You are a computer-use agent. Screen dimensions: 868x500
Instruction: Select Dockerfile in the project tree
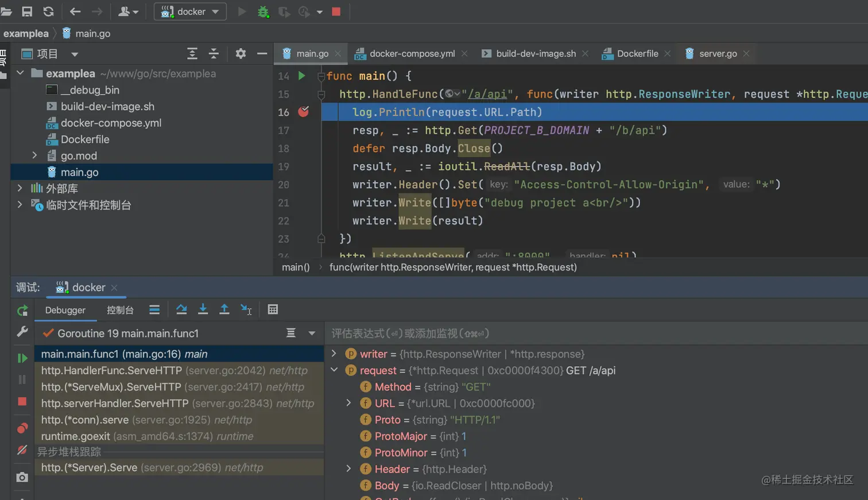click(x=85, y=139)
